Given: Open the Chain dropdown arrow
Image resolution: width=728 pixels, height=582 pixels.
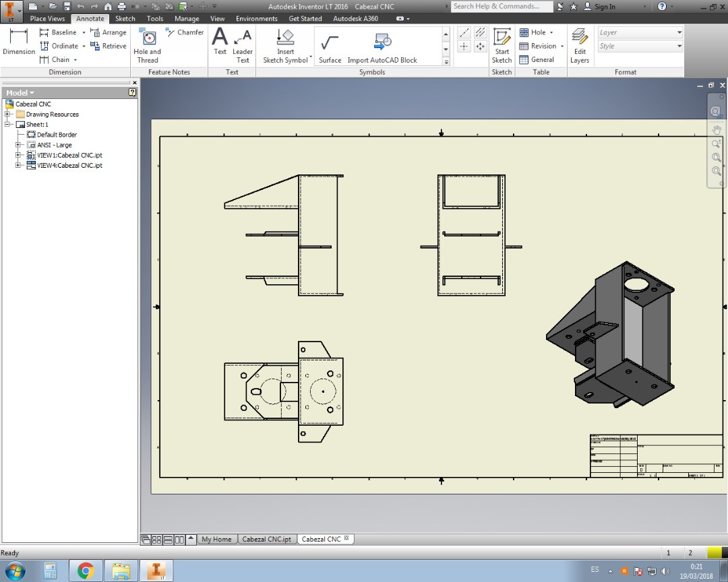Looking at the screenshot, I should point(75,59).
